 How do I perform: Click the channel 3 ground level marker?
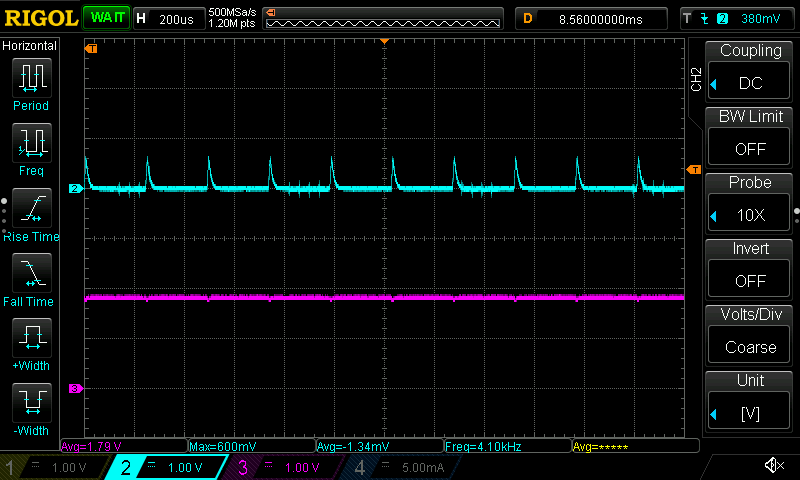(x=76, y=389)
